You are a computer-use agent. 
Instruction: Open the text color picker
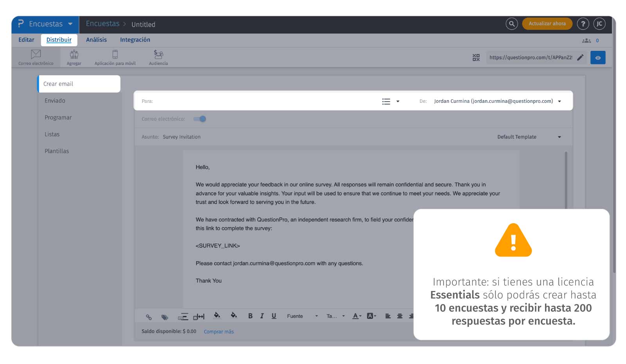[357, 316]
